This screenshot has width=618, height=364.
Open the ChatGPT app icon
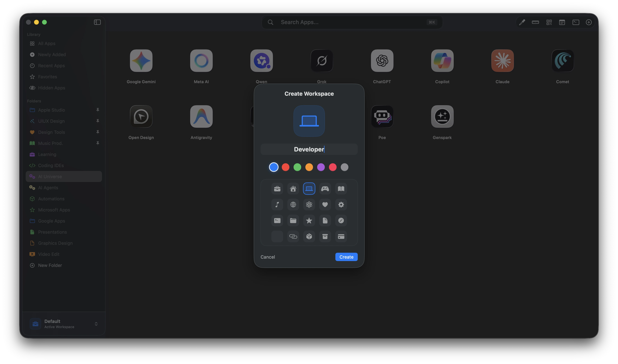tap(382, 61)
